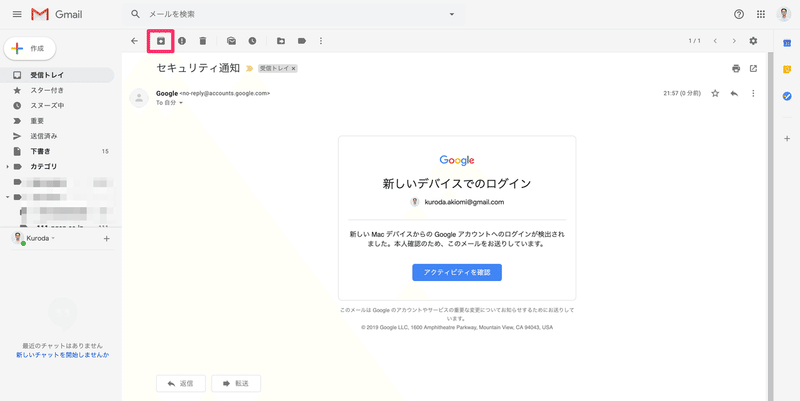Click the kuroda.akiomi@gmail.com account text
Screen dimensions: 800x401
pyautogui.click(x=464, y=202)
